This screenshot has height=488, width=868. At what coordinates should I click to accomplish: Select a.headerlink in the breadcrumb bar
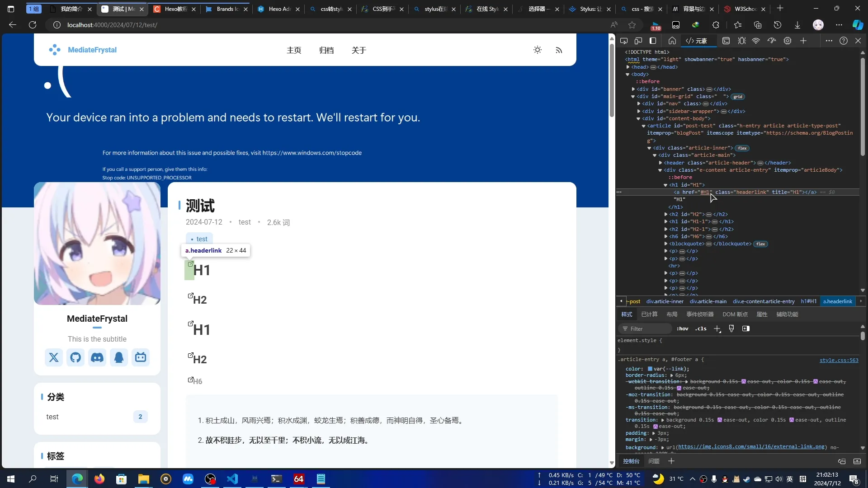tap(837, 301)
